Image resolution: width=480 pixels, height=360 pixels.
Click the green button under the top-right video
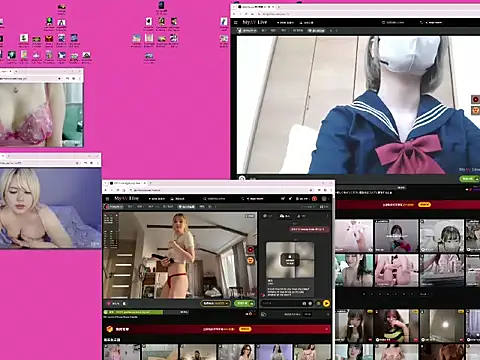(470, 179)
